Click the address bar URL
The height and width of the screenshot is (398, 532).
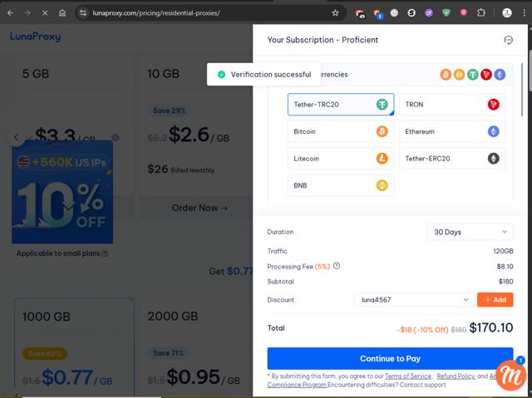click(156, 13)
